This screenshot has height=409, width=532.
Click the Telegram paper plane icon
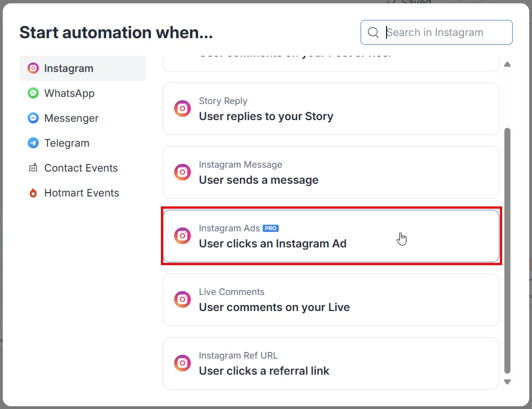point(33,143)
